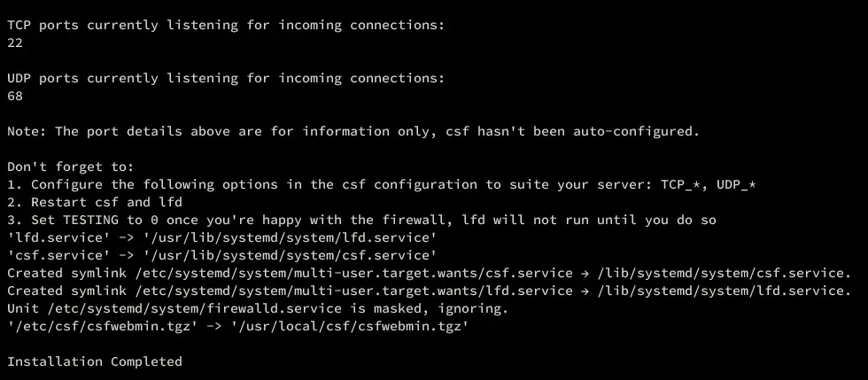Click the 'Installation Completed' message
This screenshot has height=380, width=868.
click(95, 361)
